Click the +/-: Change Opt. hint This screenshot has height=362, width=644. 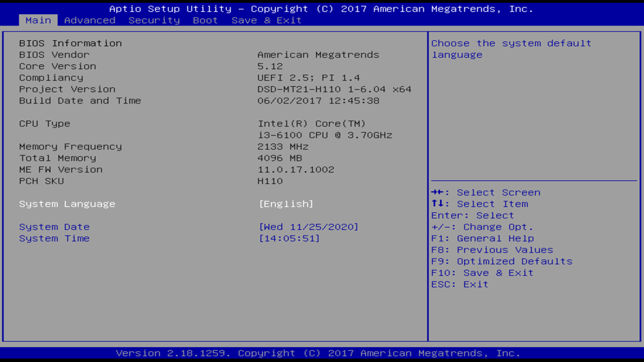pyautogui.click(x=482, y=227)
